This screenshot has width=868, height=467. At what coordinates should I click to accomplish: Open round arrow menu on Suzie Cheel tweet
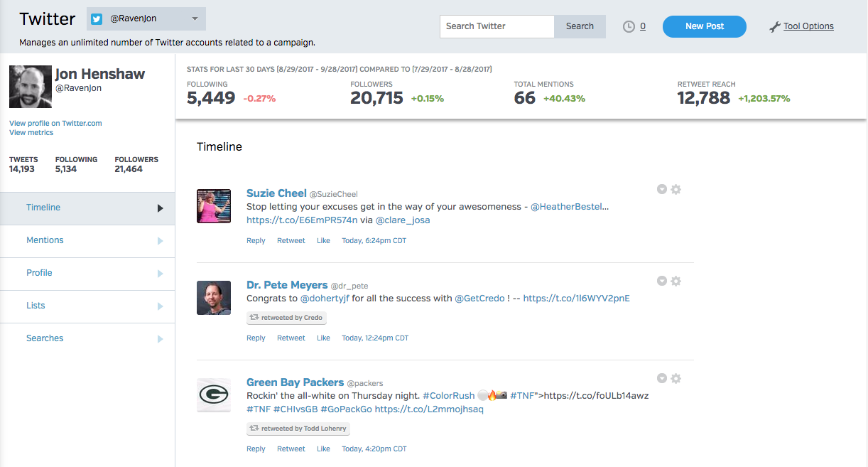point(662,190)
